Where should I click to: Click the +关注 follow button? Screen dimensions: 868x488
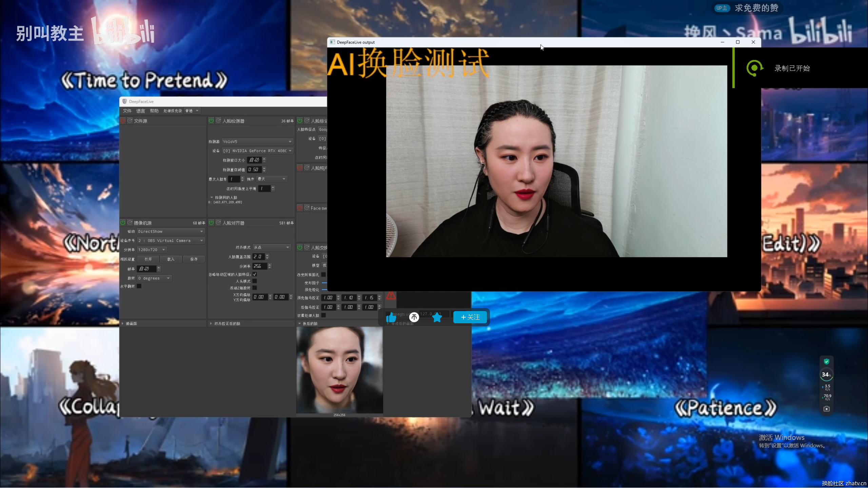pyautogui.click(x=470, y=317)
